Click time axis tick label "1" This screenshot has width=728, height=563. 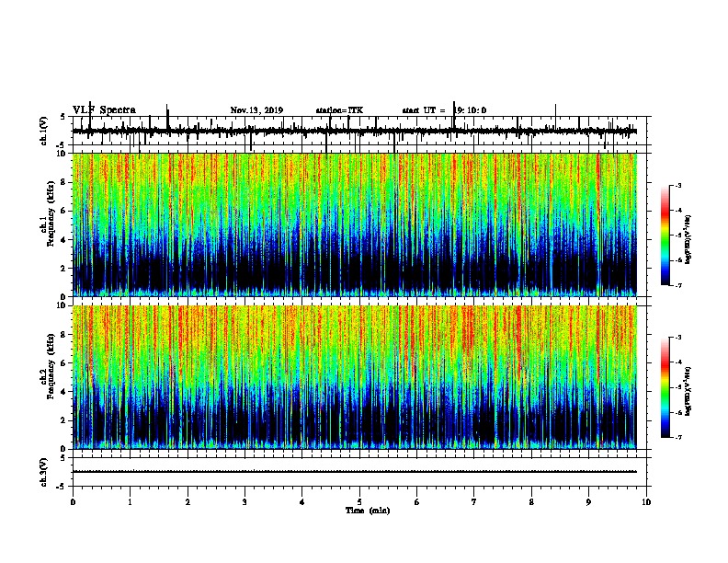coord(131,502)
